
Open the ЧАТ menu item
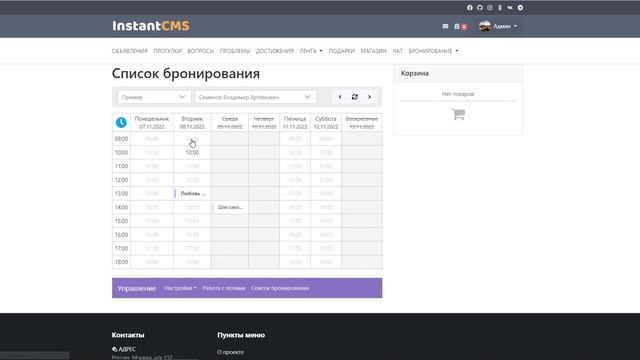pyautogui.click(x=398, y=51)
